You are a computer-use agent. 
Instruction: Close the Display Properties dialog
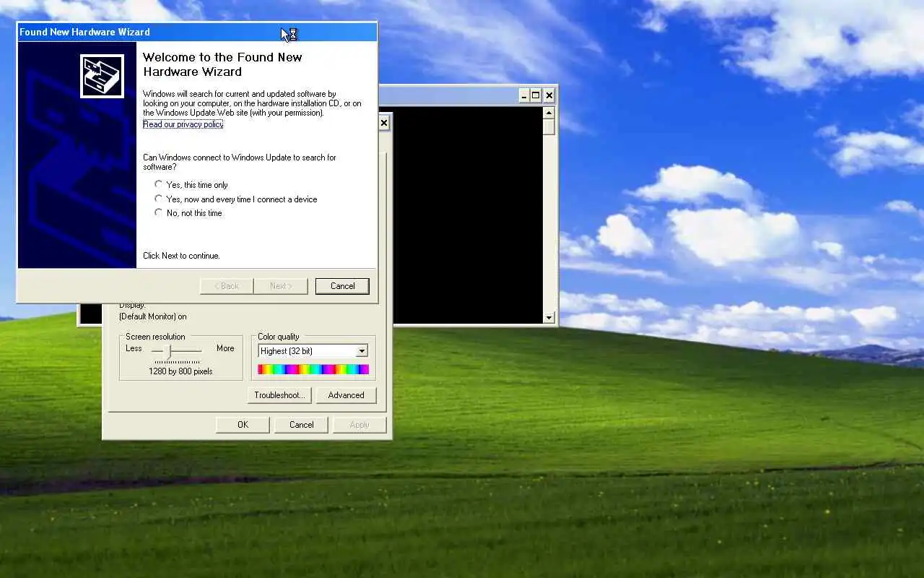(x=384, y=123)
